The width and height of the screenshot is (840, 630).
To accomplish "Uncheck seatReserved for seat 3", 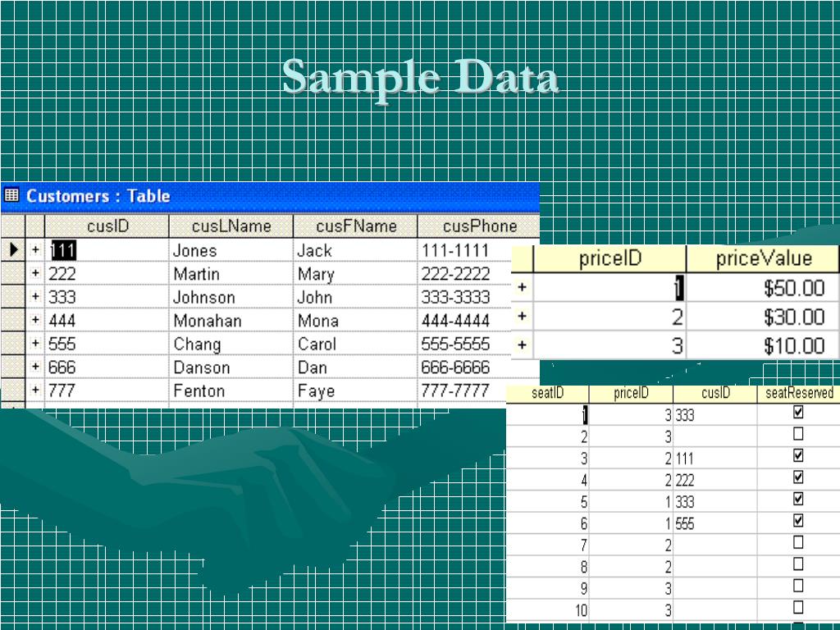I will 798,455.
